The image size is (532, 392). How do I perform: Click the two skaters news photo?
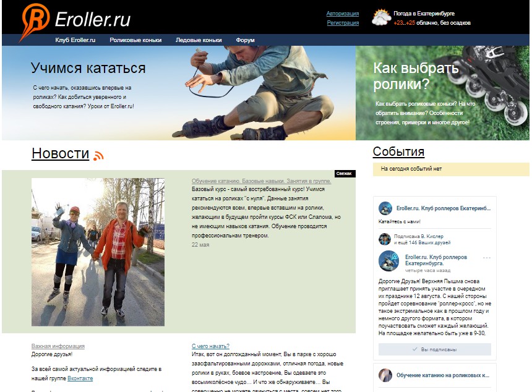pos(98,252)
